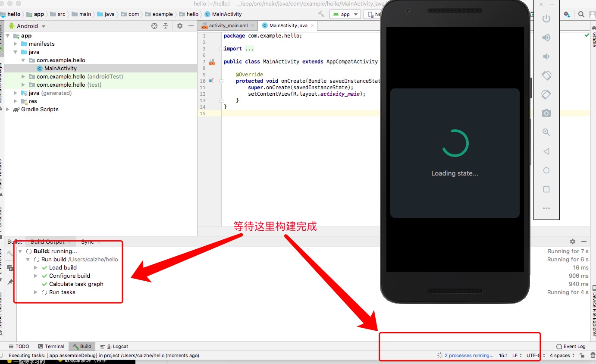The image size is (596, 364).
Task: Click the scroll-from-source target icon
Action: (154, 26)
